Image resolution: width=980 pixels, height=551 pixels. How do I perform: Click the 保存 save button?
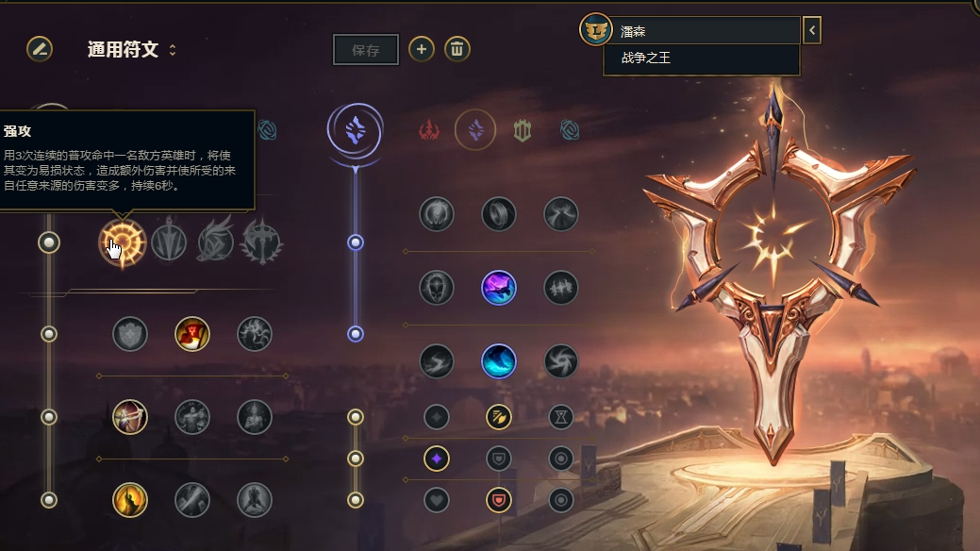(366, 50)
